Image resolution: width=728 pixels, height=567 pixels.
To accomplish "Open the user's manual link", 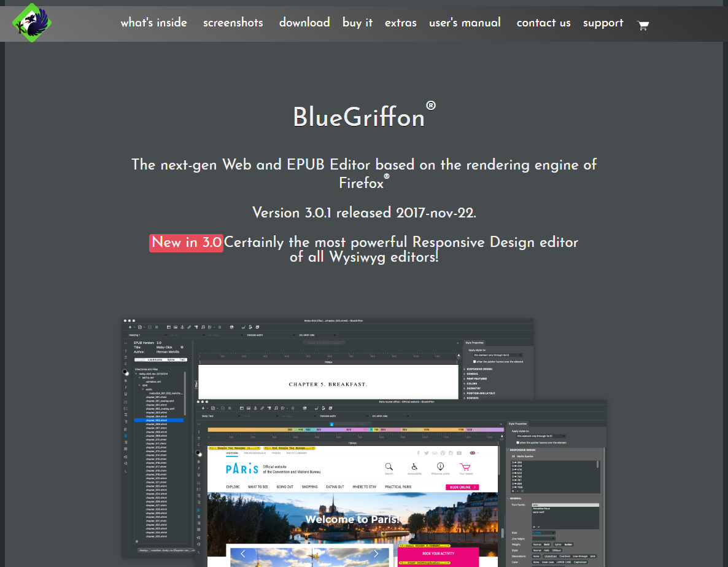I will click(x=465, y=23).
